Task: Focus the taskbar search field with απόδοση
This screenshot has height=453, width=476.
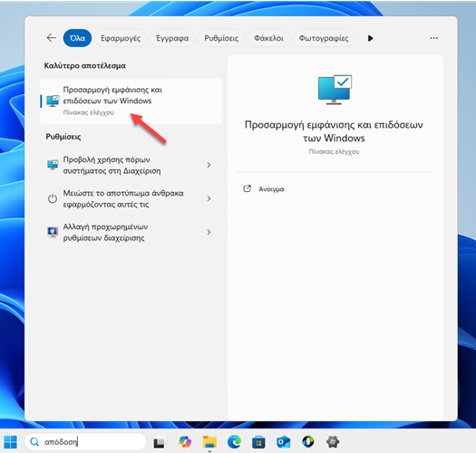Action: tap(85, 442)
